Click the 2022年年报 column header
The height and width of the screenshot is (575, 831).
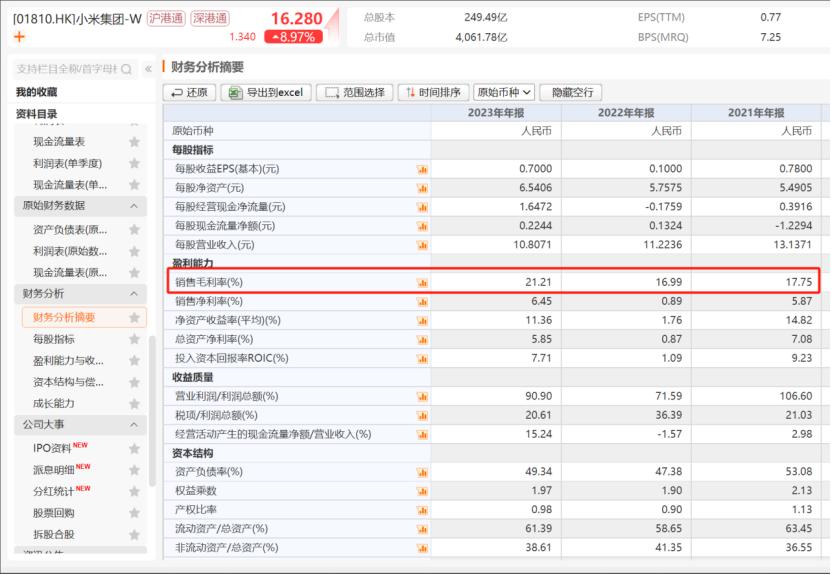(x=626, y=113)
